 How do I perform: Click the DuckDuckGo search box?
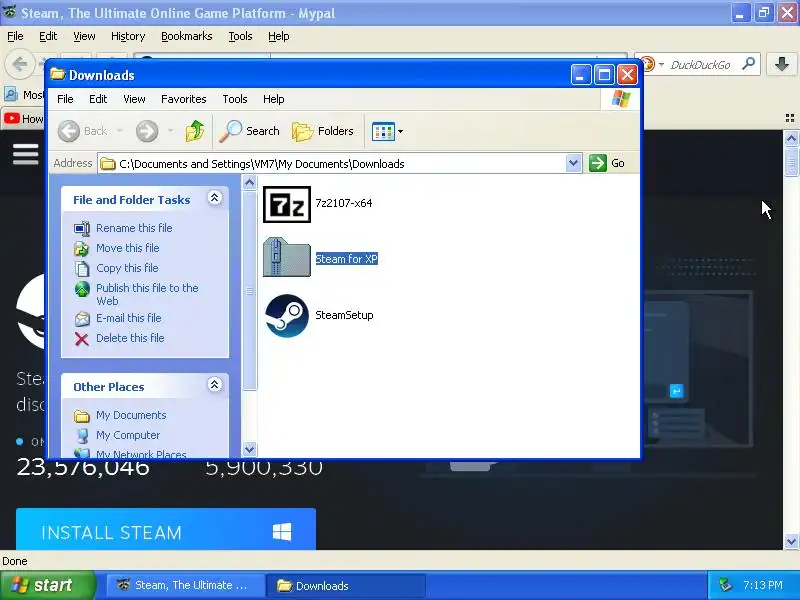point(700,65)
